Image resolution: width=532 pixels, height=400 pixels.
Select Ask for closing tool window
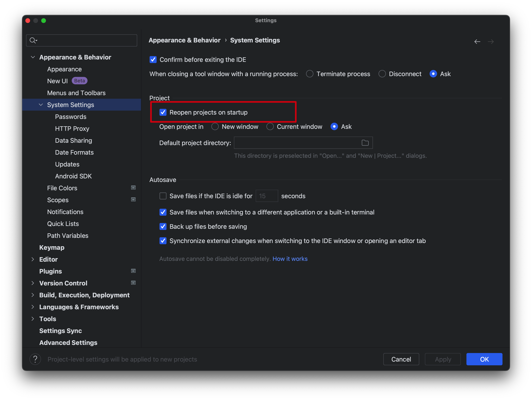pos(433,74)
